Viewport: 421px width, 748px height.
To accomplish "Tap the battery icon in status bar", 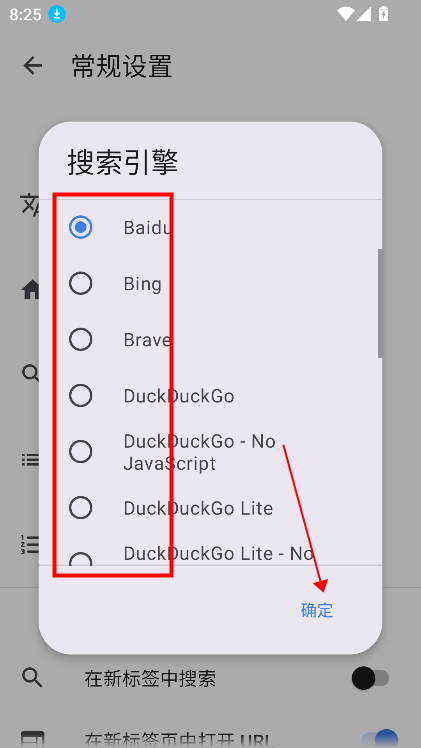I will click(x=383, y=14).
